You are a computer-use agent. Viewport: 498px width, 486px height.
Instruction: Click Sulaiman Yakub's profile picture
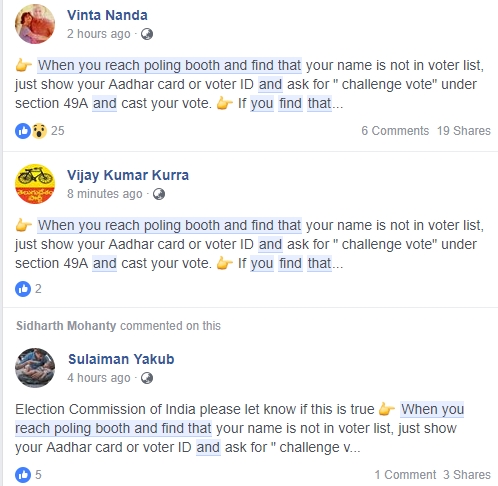[35, 368]
